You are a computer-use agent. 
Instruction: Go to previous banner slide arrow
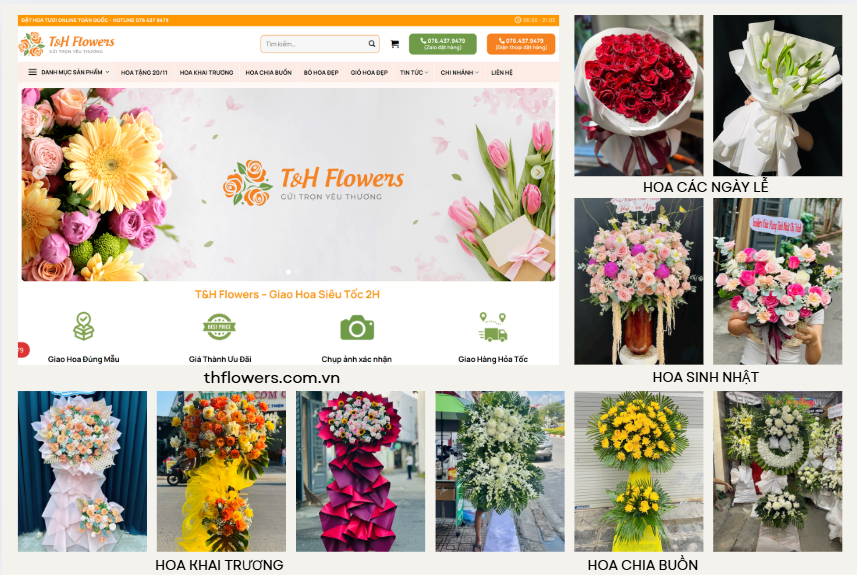[39, 172]
